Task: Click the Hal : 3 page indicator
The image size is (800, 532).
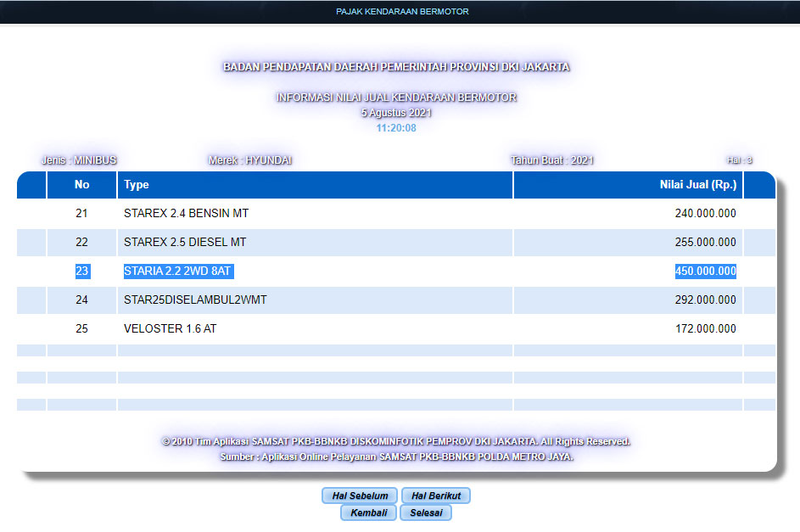Action: pyautogui.click(x=739, y=160)
